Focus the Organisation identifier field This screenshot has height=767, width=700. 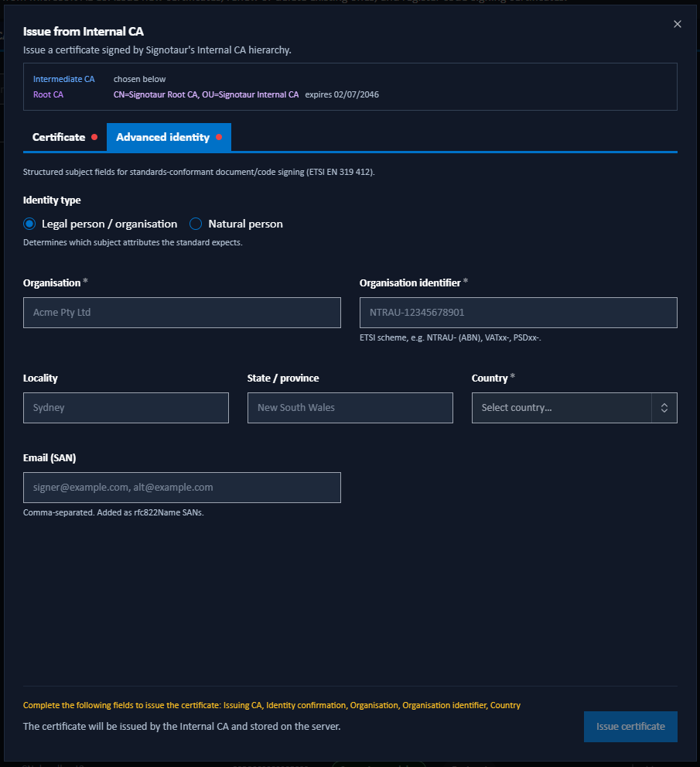518,313
